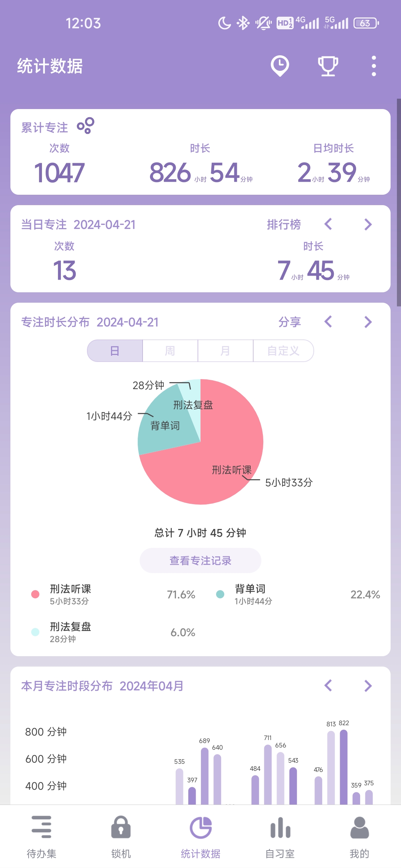
Task: Tap the trophy achievements icon
Action: point(328,66)
